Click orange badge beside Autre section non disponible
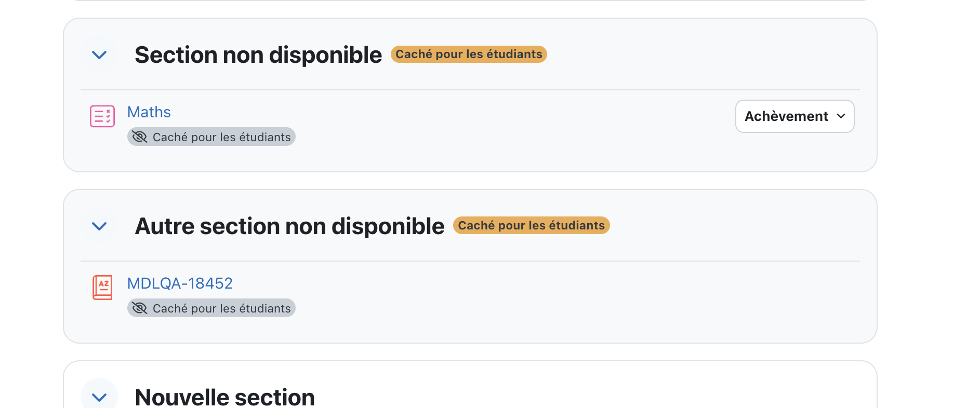This screenshot has width=980, height=408. tap(531, 225)
